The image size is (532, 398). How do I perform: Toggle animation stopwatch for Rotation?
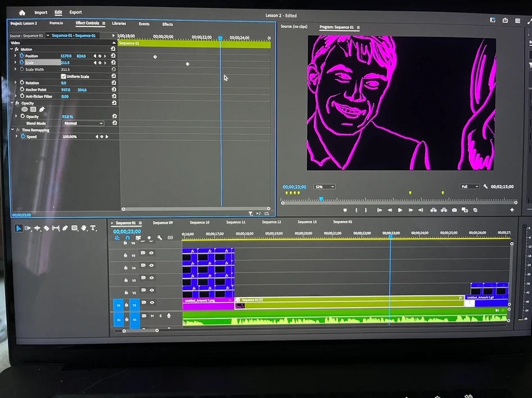click(22, 83)
